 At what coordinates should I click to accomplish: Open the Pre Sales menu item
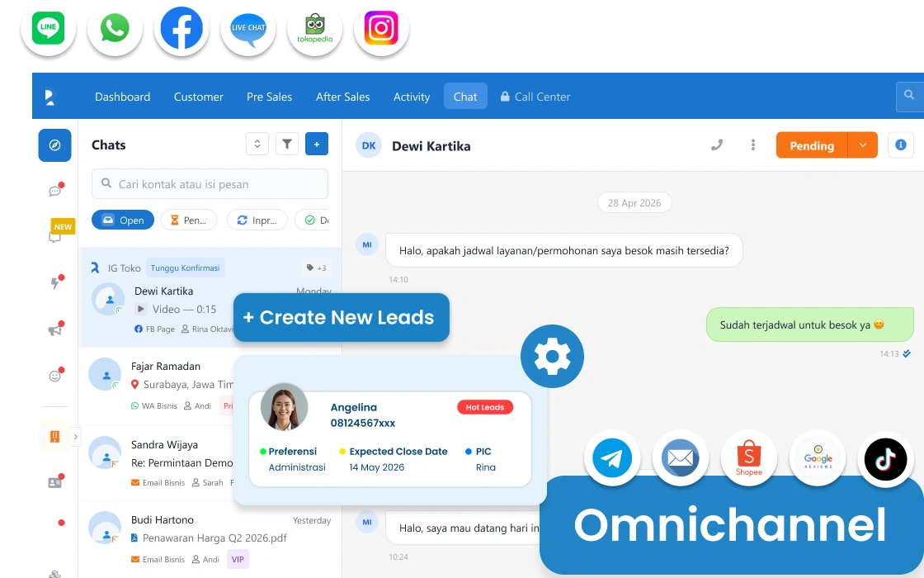[x=269, y=97]
